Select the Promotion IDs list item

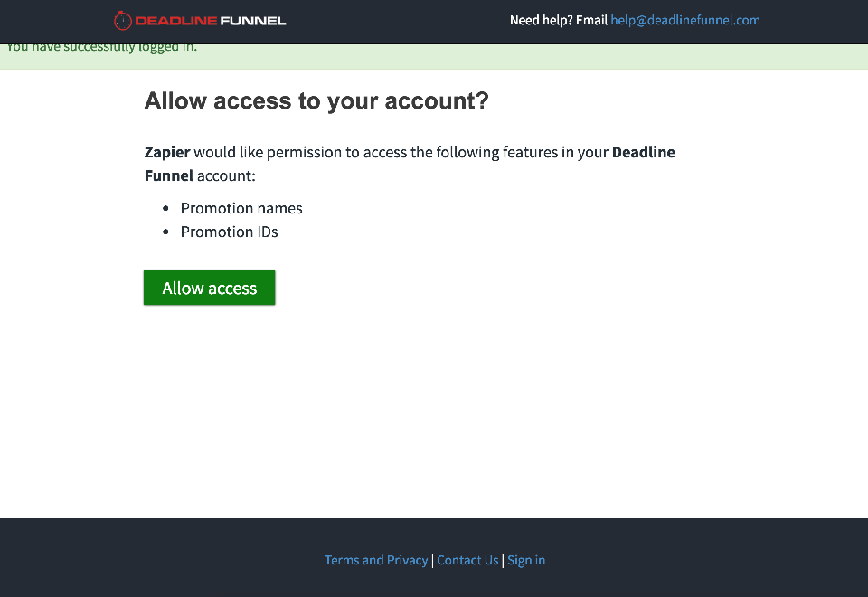coord(229,232)
